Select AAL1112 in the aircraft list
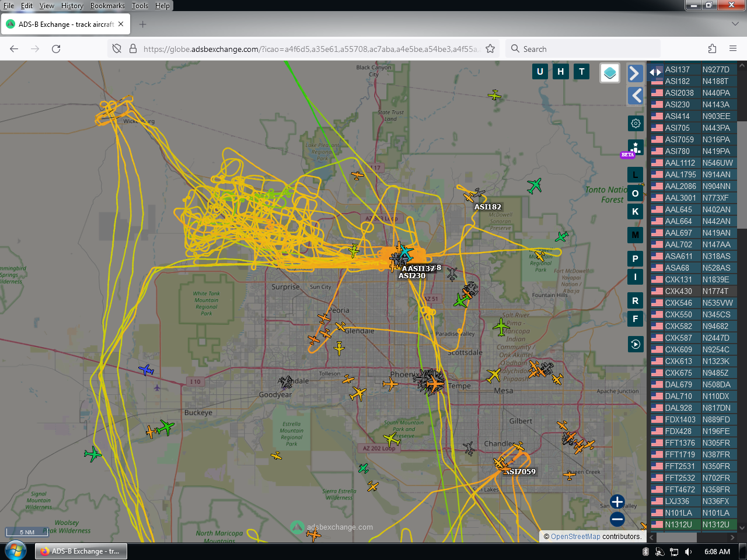This screenshot has width=747, height=560. (x=693, y=163)
